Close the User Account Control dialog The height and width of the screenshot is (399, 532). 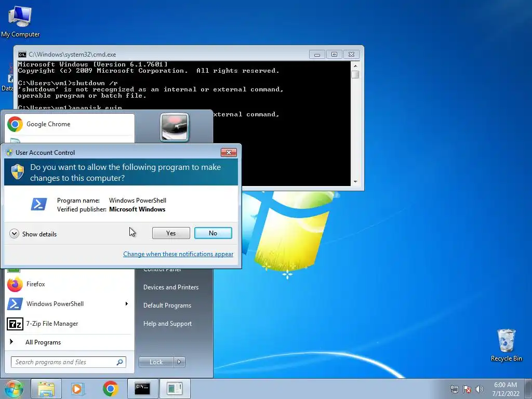pyautogui.click(x=229, y=152)
